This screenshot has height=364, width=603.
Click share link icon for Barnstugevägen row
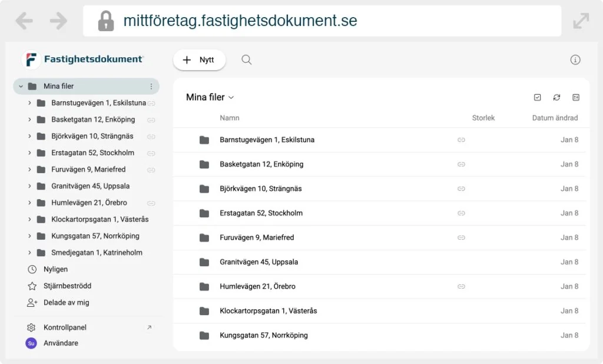click(461, 140)
